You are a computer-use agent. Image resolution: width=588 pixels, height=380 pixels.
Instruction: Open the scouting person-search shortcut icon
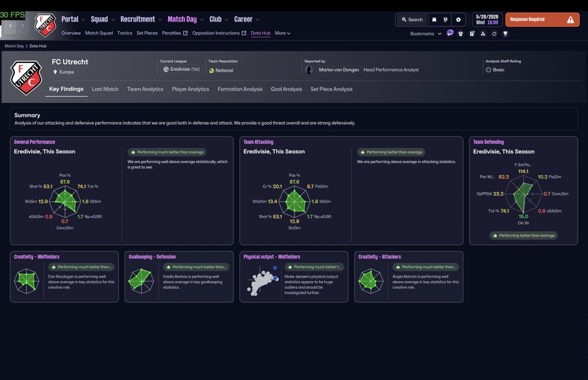[x=483, y=34]
